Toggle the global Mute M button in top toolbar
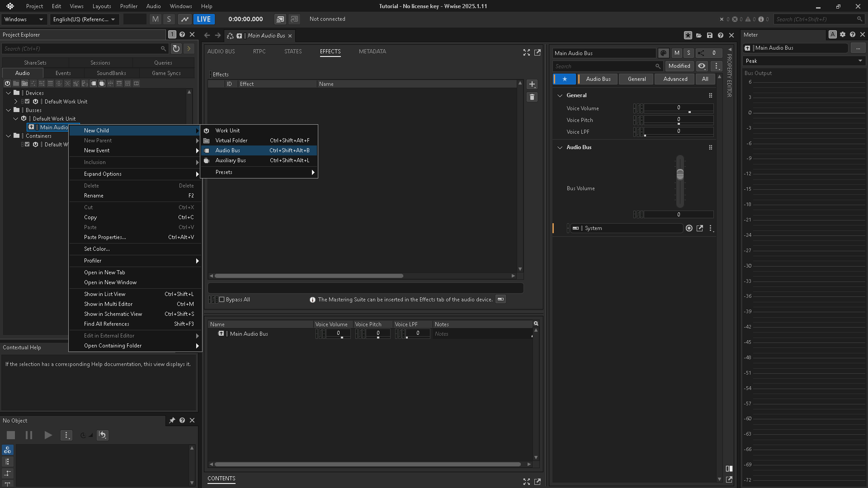The width and height of the screenshot is (868, 488). (156, 19)
